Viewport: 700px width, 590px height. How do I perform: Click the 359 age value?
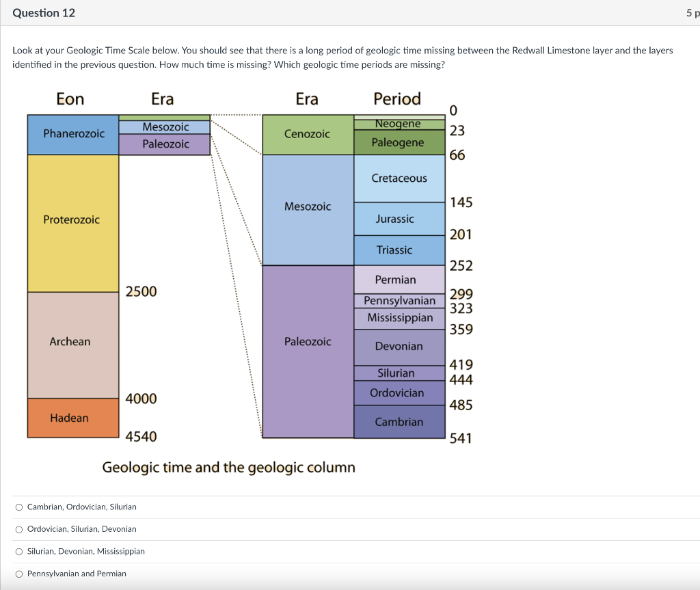tap(461, 330)
